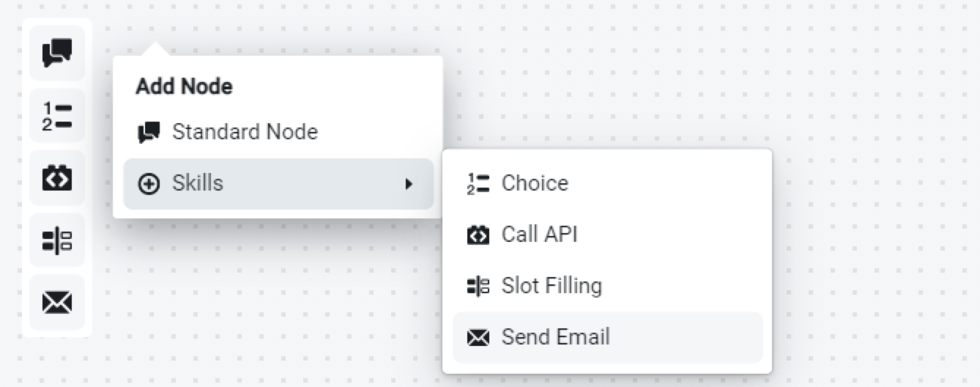Screen dimensions: 980x387
Task: Click the numbered list icon in the Skills submenu
Action: coord(478,183)
